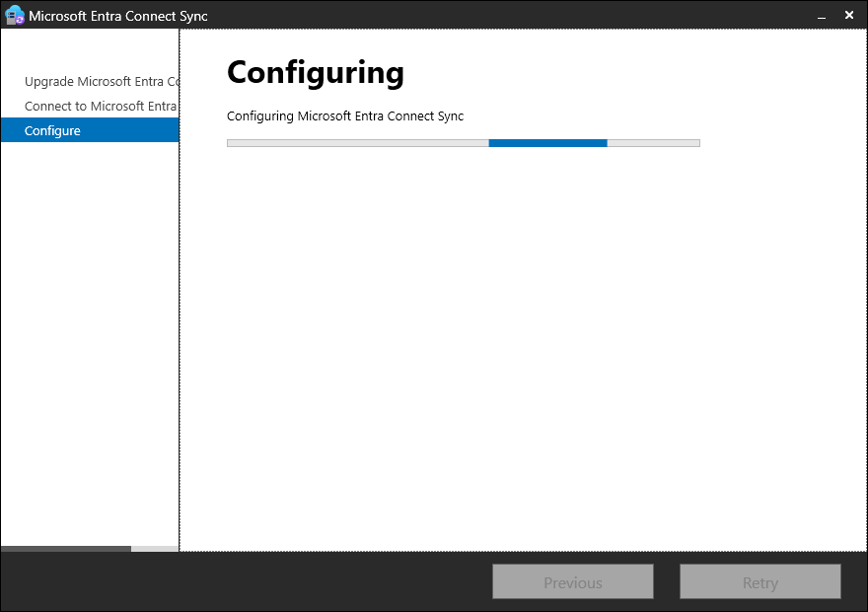Select the Connect to Microsoft Entra step
Viewport: 868px width, 612px height.
pos(90,106)
